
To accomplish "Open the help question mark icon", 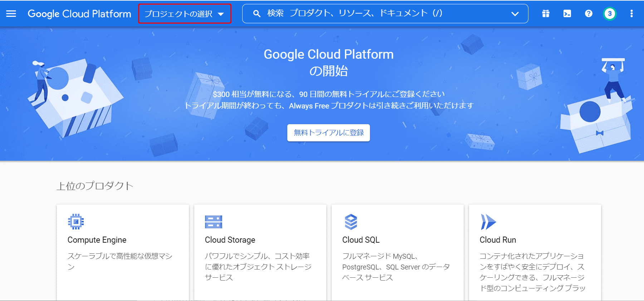I will point(589,14).
